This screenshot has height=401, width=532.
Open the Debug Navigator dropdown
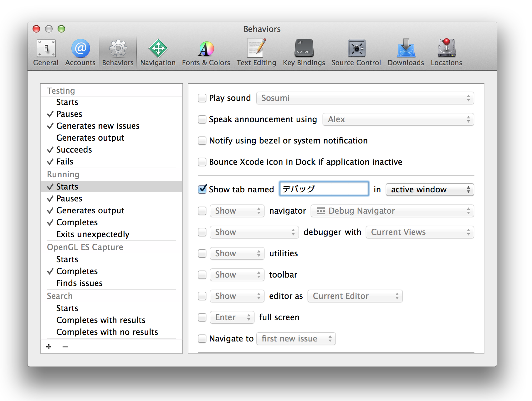click(392, 211)
